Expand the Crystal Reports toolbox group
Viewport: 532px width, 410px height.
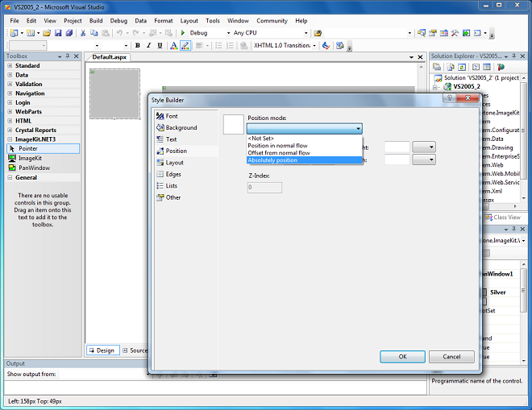click(10, 130)
